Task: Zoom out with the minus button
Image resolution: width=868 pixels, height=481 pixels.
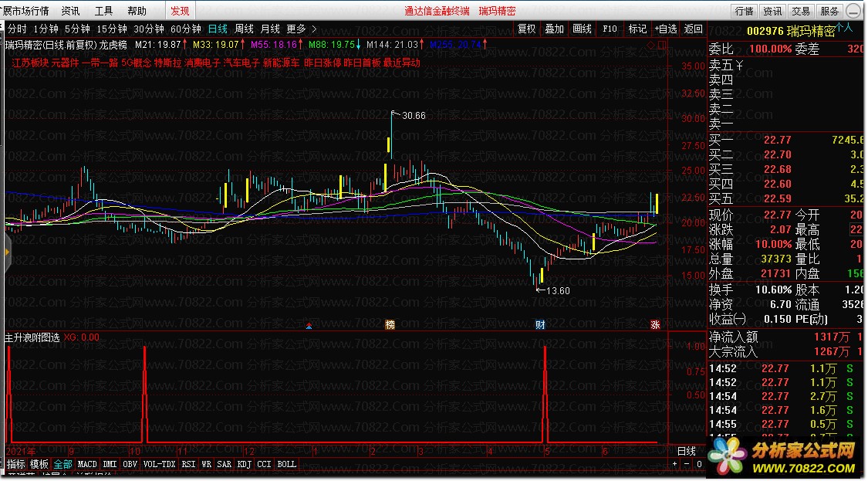Action: [x=687, y=464]
